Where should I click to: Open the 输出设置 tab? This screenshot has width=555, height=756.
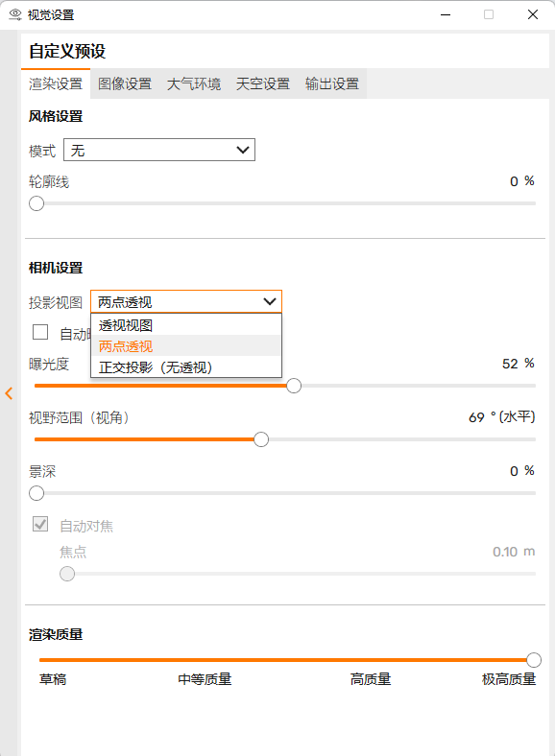coord(332,83)
